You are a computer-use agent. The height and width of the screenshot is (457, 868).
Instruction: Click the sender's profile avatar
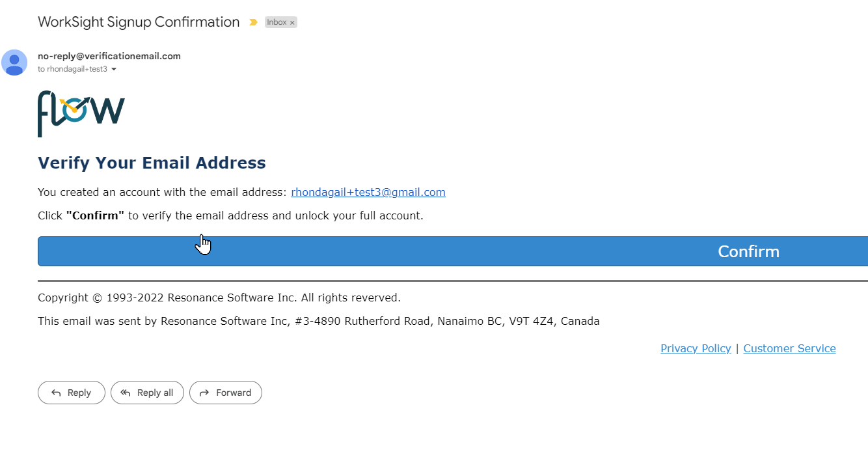(x=14, y=62)
